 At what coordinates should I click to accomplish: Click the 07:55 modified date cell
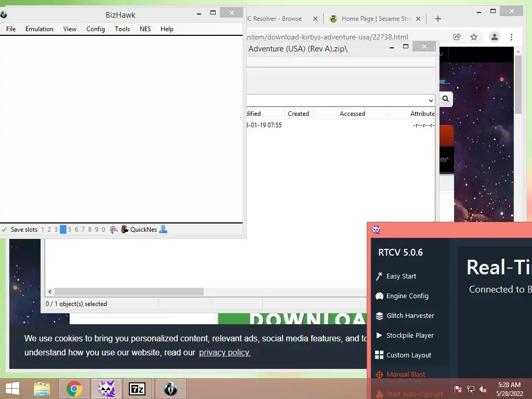(x=264, y=125)
